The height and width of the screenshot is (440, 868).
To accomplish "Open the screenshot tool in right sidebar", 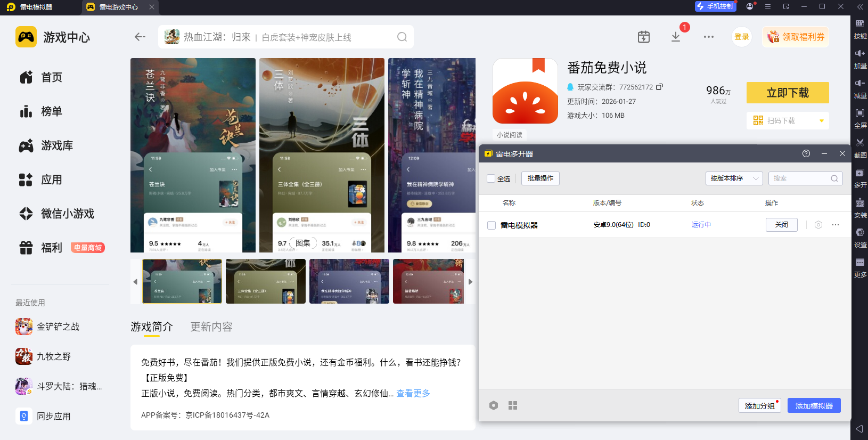I will (860, 143).
